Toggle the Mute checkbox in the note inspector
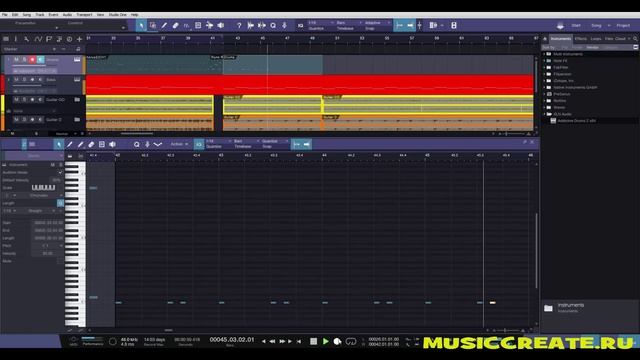640x360 pixels. point(60,261)
